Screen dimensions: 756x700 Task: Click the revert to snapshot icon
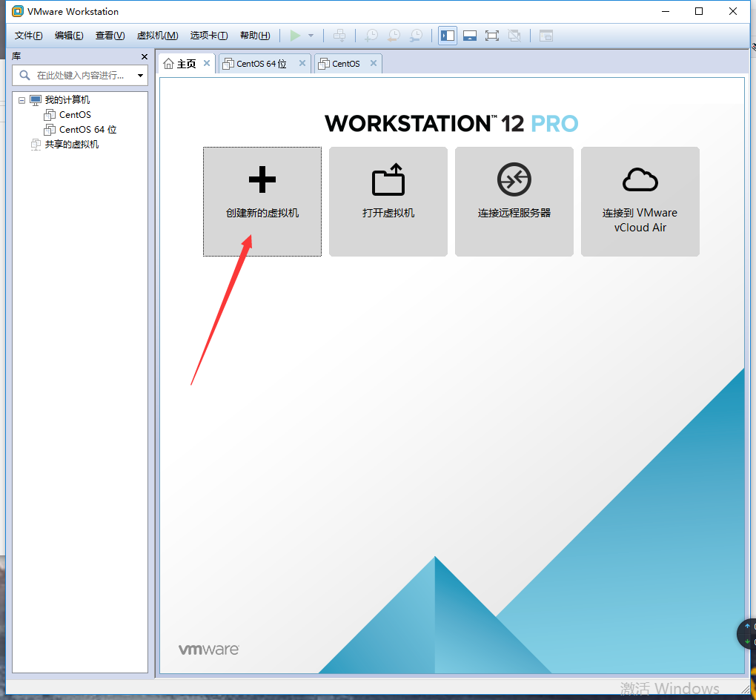tap(394, 36)
